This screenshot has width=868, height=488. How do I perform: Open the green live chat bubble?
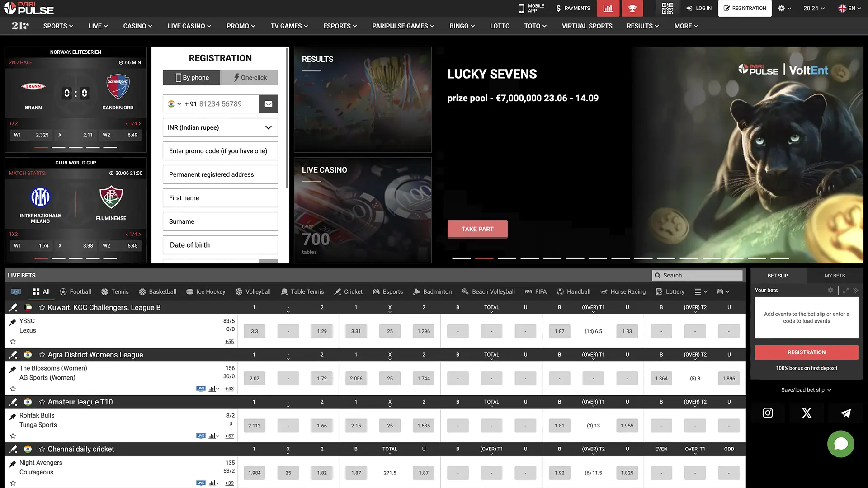click(x=841, y=444)
